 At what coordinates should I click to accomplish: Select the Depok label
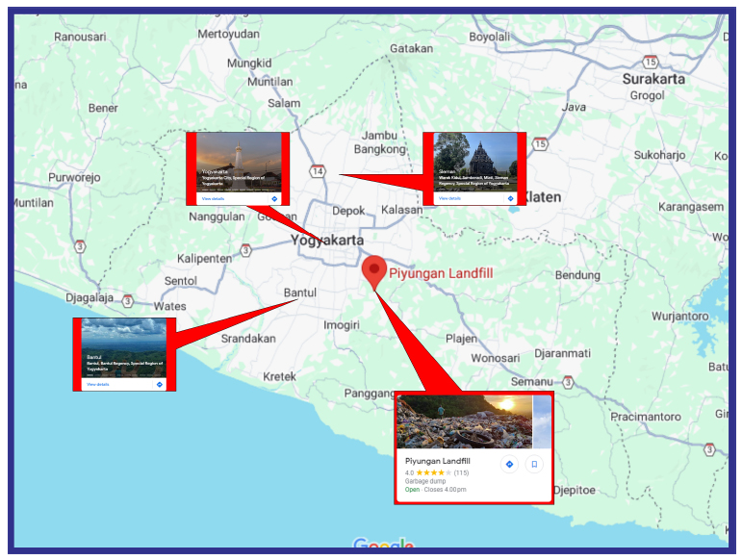point(348,211)
